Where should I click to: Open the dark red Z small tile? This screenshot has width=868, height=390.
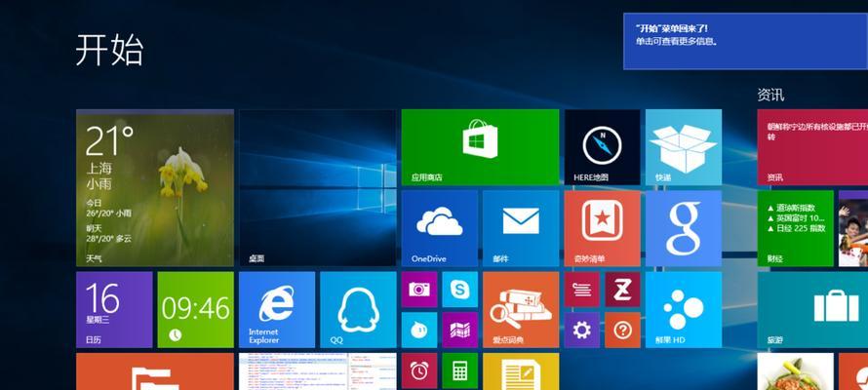tap(623, 290)
